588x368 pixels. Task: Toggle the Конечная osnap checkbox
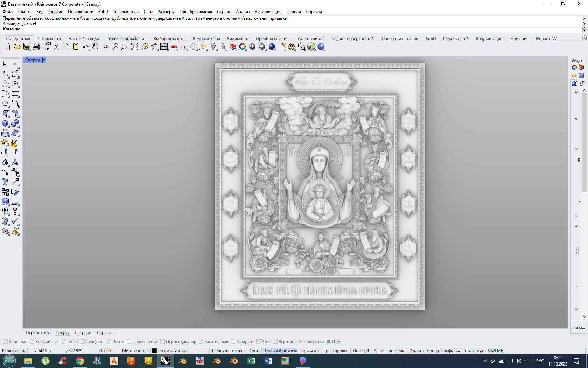pyautogui.click(x=5, y=342)
